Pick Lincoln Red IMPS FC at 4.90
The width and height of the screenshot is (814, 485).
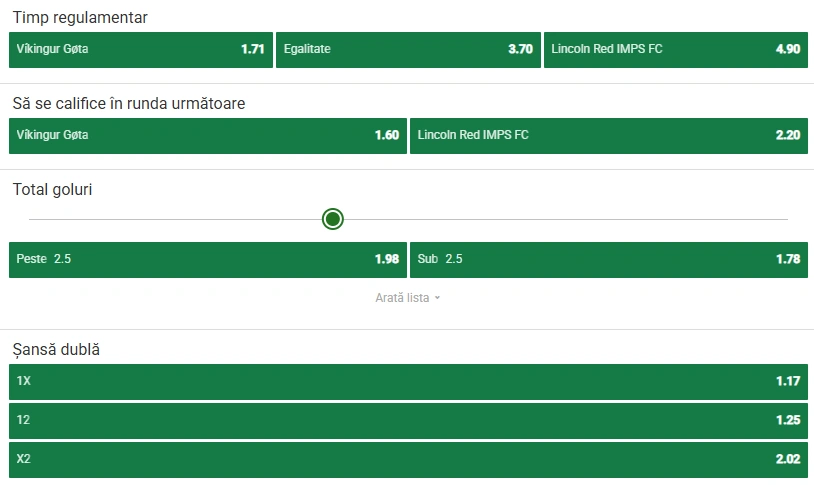676,50
